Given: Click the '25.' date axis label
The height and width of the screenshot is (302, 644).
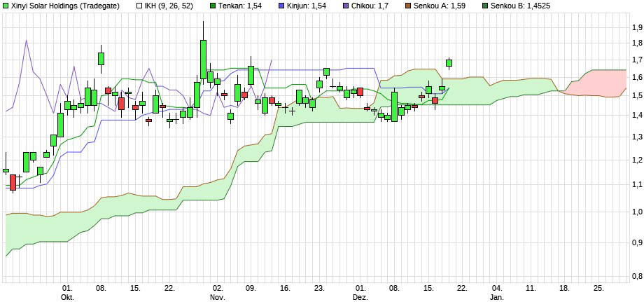Looking at the screenshot, I should 598,289.
